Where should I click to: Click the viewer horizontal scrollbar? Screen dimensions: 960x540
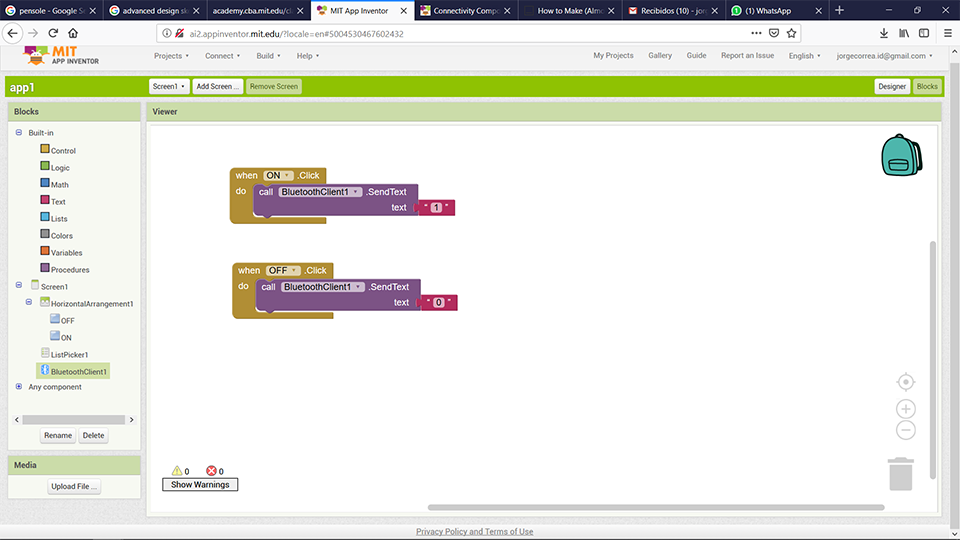656,507
